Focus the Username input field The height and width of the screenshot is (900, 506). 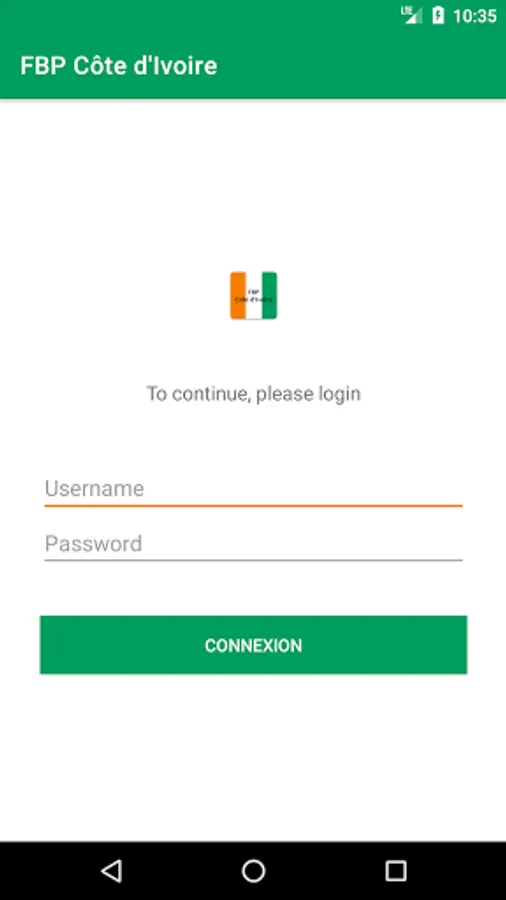pos(254,489)
